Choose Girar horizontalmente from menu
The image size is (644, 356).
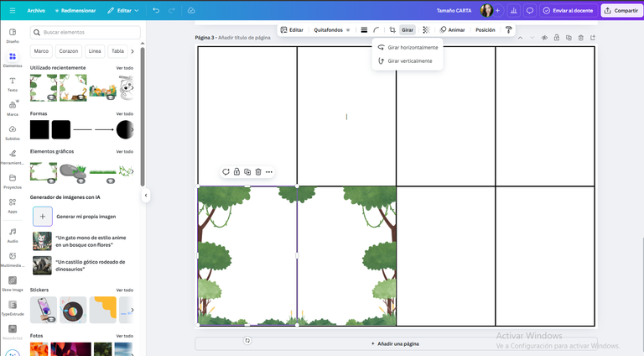click(x=408, y=47)
